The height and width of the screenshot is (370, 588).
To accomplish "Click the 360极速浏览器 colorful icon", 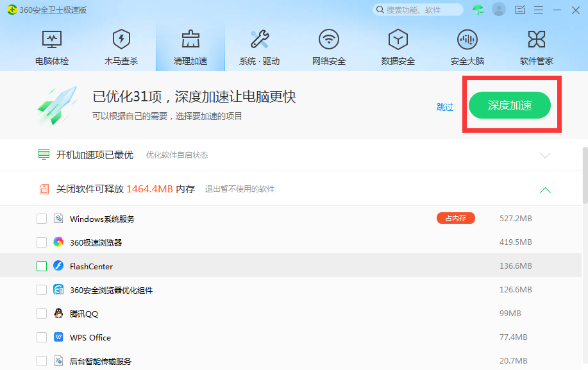I will [58, 242].
